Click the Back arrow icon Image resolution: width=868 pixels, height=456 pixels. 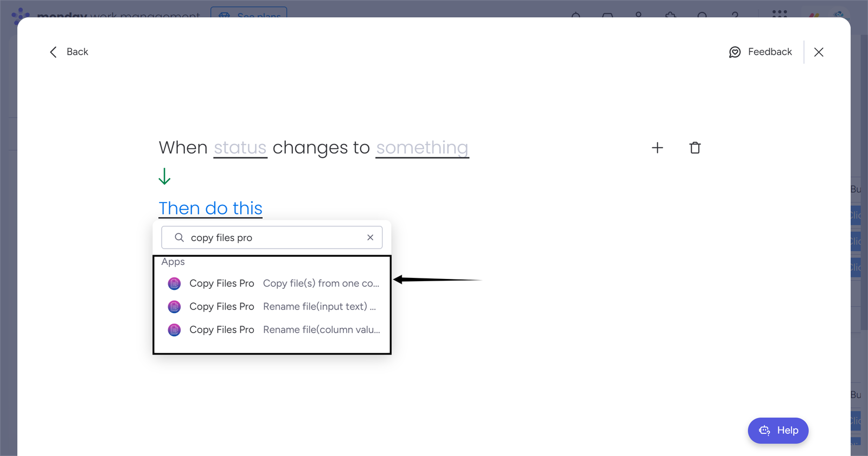(x=53, y=52)
